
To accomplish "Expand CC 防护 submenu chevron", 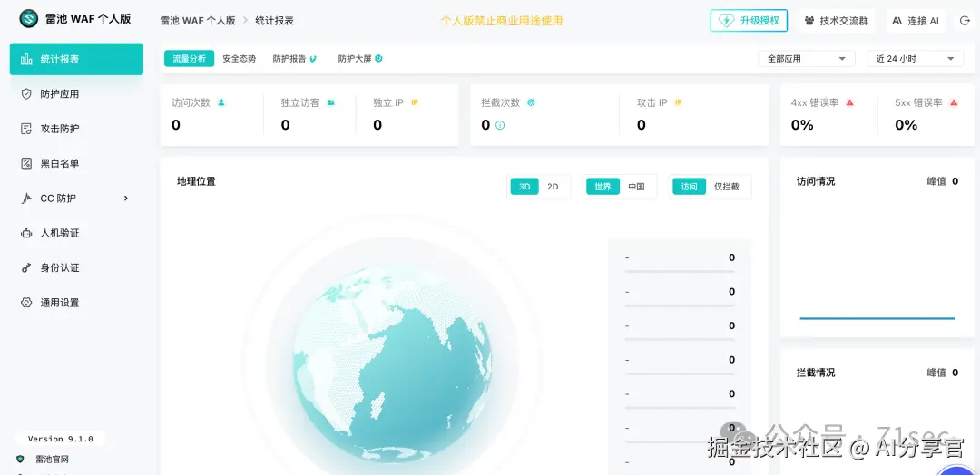I will 126,199.
